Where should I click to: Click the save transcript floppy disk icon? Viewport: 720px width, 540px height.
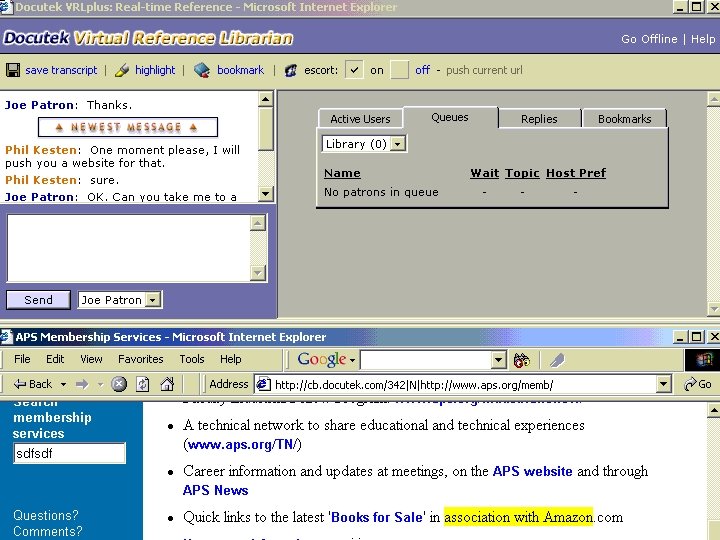click(13, 70)
